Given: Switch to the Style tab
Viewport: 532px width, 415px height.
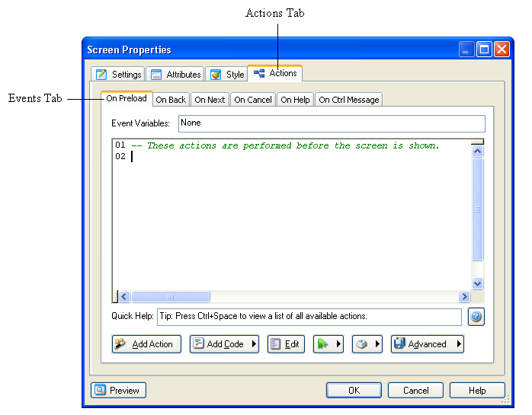Looking at the screenshot, I should click(x=226, y=74).
